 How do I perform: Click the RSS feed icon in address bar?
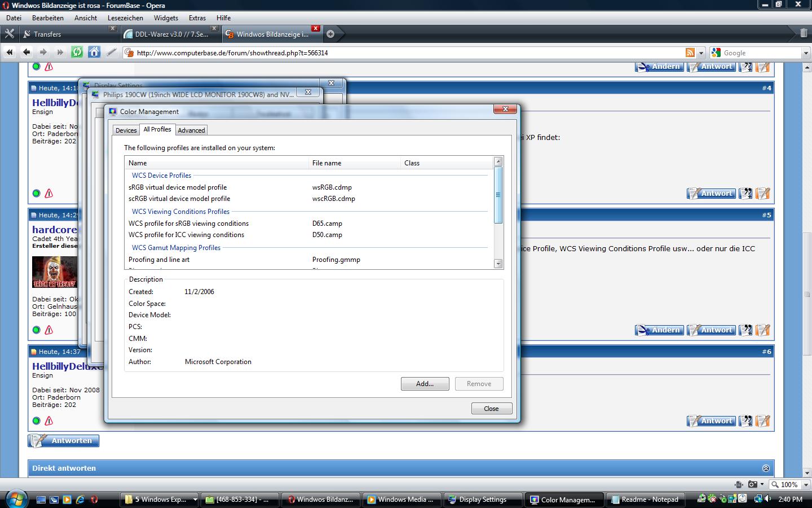[690, 52]
